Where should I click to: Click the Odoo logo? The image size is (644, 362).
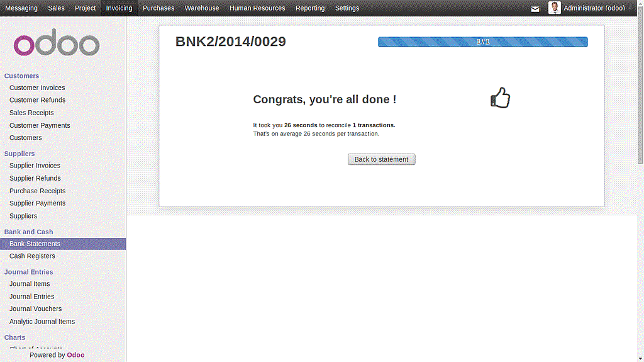point(57,44)
